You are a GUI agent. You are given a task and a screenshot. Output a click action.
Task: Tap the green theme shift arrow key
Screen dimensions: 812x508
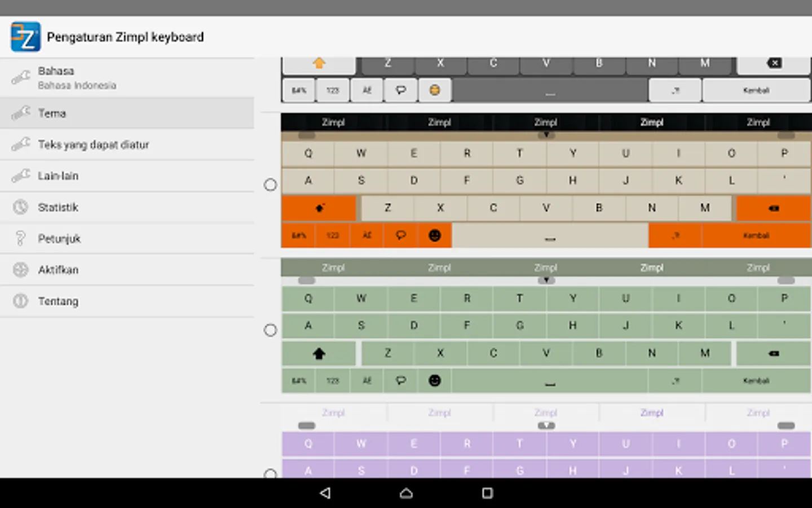click(x=319, y=353)
